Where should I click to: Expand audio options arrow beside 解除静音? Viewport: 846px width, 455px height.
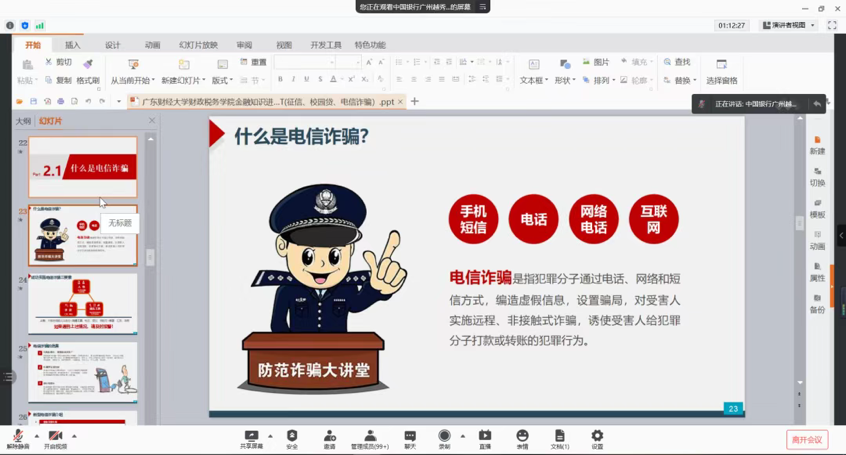37,435
